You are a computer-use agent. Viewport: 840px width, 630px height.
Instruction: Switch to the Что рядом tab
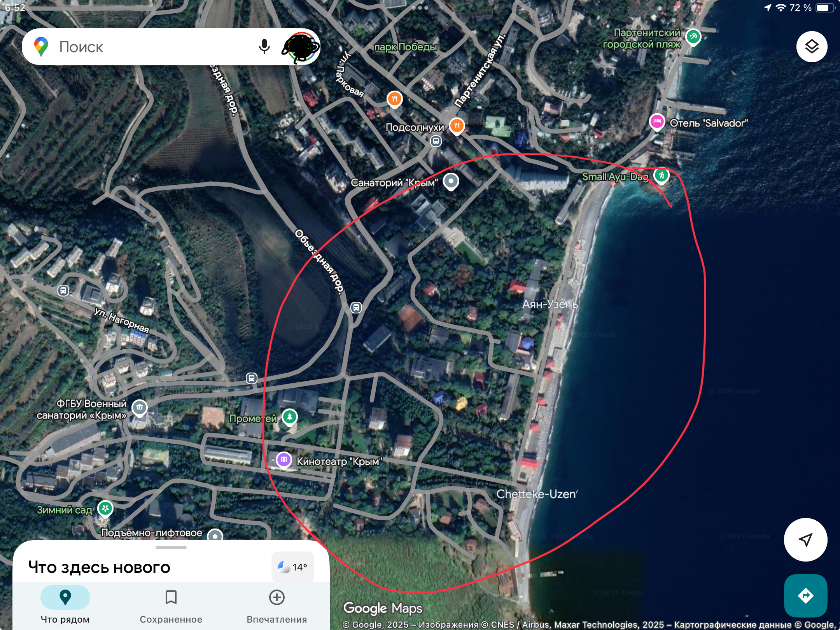(65, 605)
